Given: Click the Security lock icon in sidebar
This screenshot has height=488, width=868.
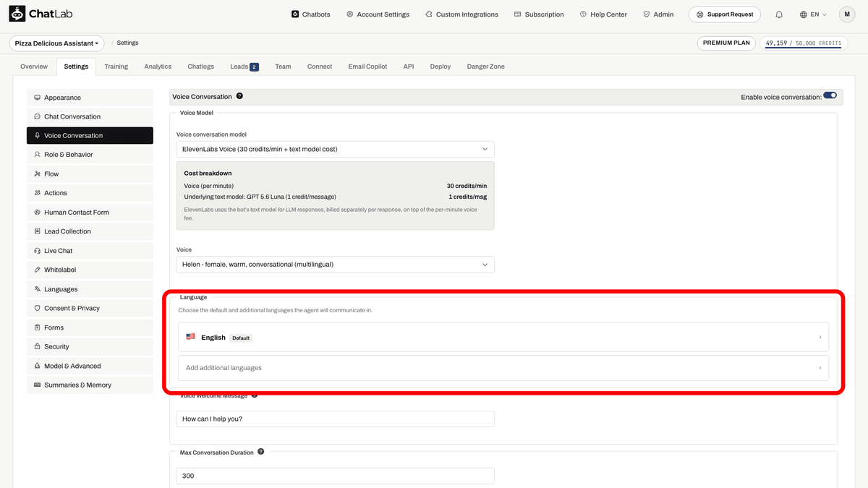Looking at the screenshot, I should click(x=37, y=347).
